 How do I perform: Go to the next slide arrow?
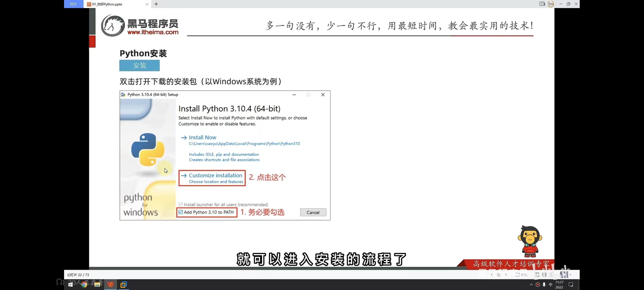click(x=506, y=275)
